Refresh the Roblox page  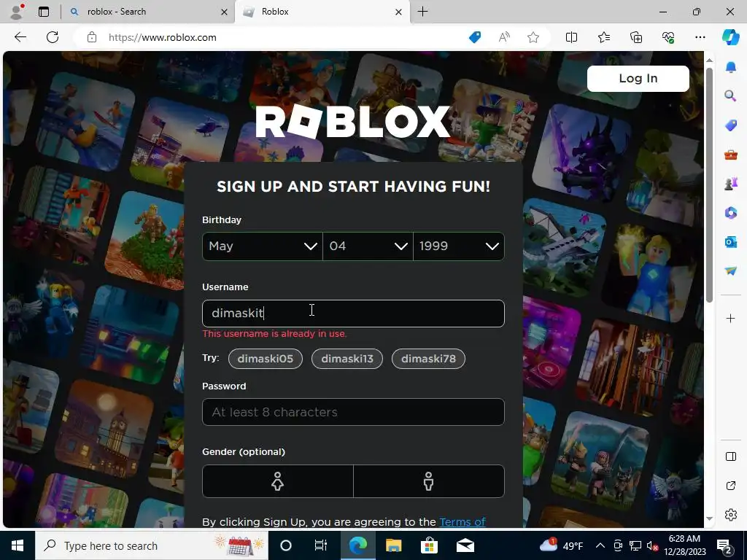click(53, 37)
